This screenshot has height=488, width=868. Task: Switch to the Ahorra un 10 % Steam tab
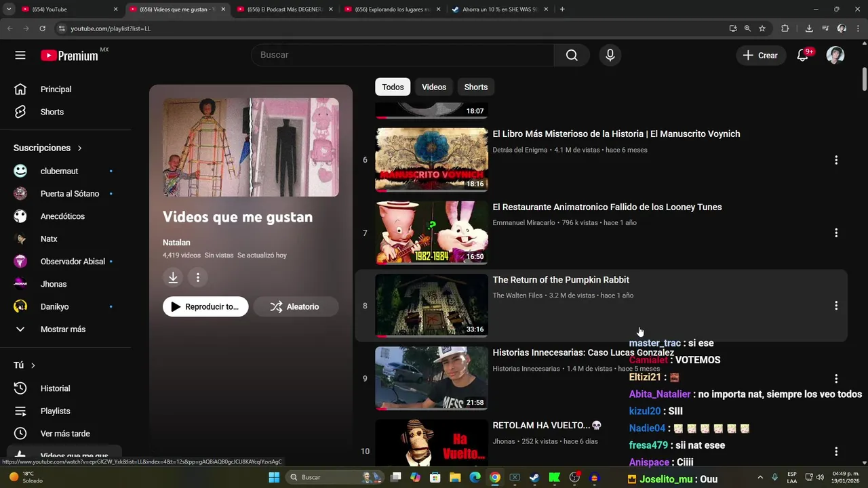(499, 9)
